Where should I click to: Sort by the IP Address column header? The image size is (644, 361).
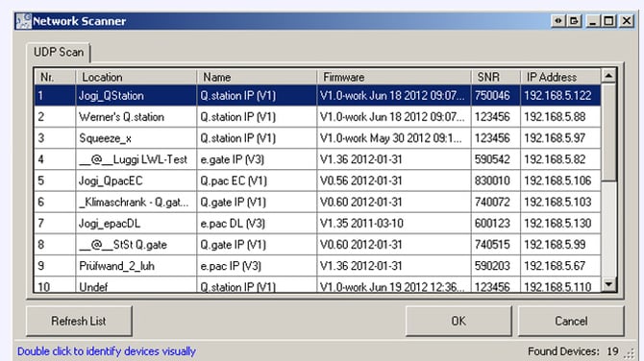click(560, 77)
